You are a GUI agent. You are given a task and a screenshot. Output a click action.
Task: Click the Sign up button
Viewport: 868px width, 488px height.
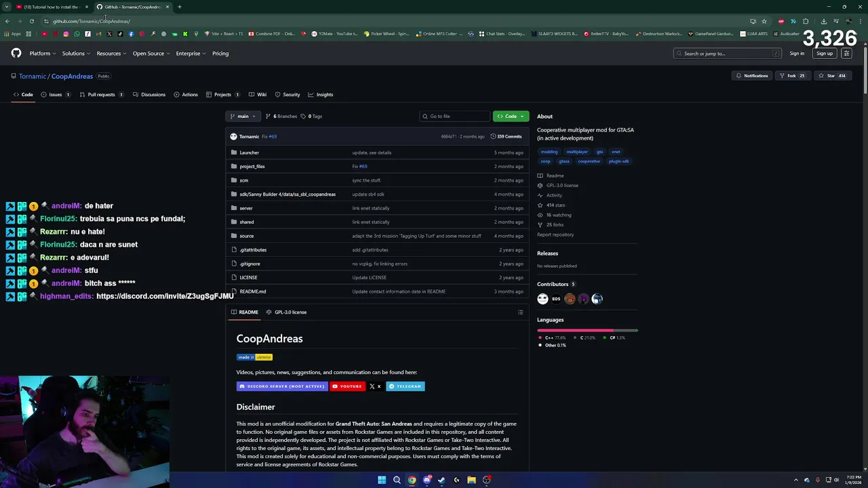[825, 54]
